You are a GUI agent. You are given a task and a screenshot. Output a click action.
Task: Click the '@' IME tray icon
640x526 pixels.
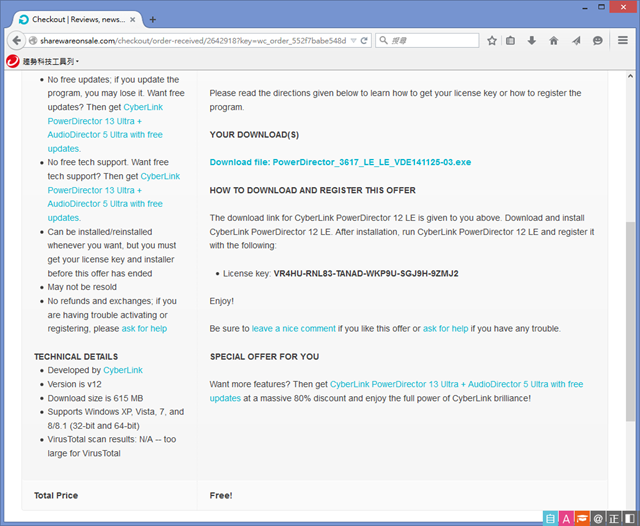pos(598,518)
